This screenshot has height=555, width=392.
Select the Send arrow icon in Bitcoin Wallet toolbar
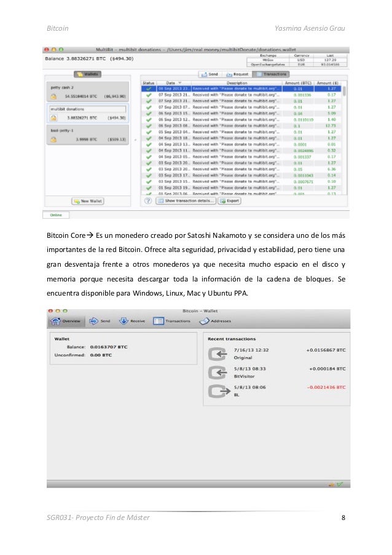(94, 321)
